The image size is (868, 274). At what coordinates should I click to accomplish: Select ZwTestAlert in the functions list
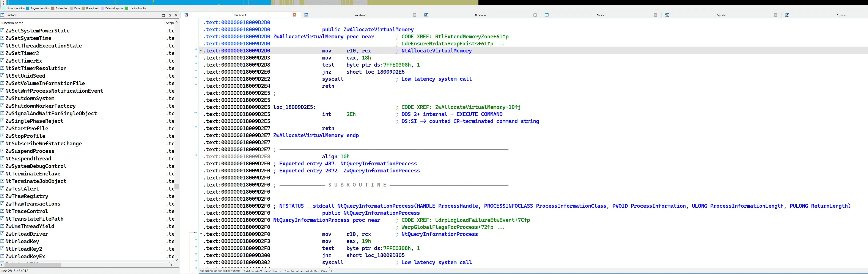[22, 189]
